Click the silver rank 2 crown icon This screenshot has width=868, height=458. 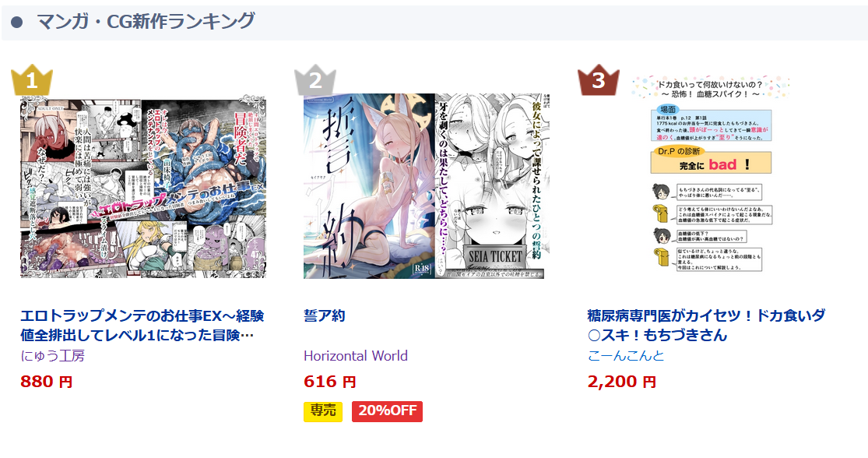click(x=315, y=81)
